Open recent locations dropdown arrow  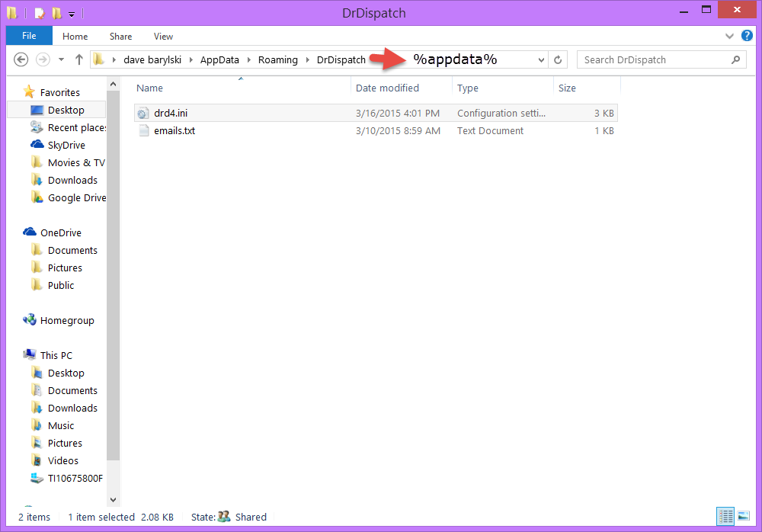61,59
